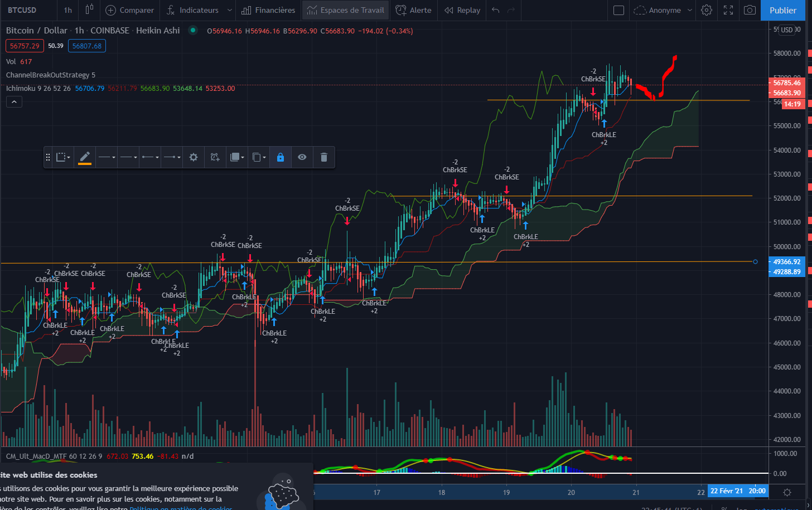Click the MACD value 753.46
This screenshot has height=510, width=812.
pyautogui.click(x=142, y=456)
